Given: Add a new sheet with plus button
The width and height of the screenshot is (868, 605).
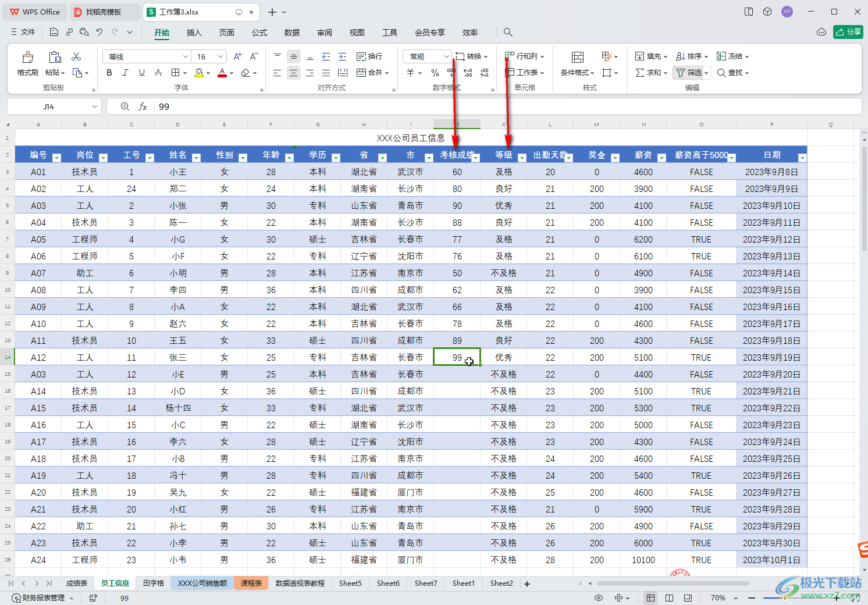Looking at the screenshot, I should click(527, 583).
